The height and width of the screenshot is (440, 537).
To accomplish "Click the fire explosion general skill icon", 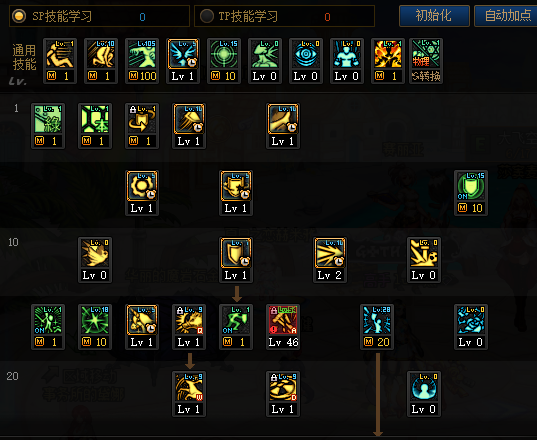I will (387, 61).
